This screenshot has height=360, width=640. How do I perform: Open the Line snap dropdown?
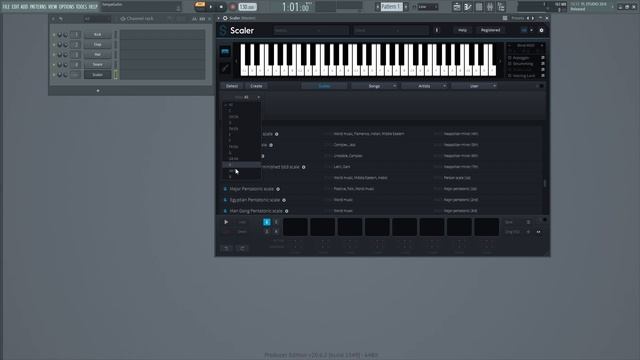click(427, 7)
